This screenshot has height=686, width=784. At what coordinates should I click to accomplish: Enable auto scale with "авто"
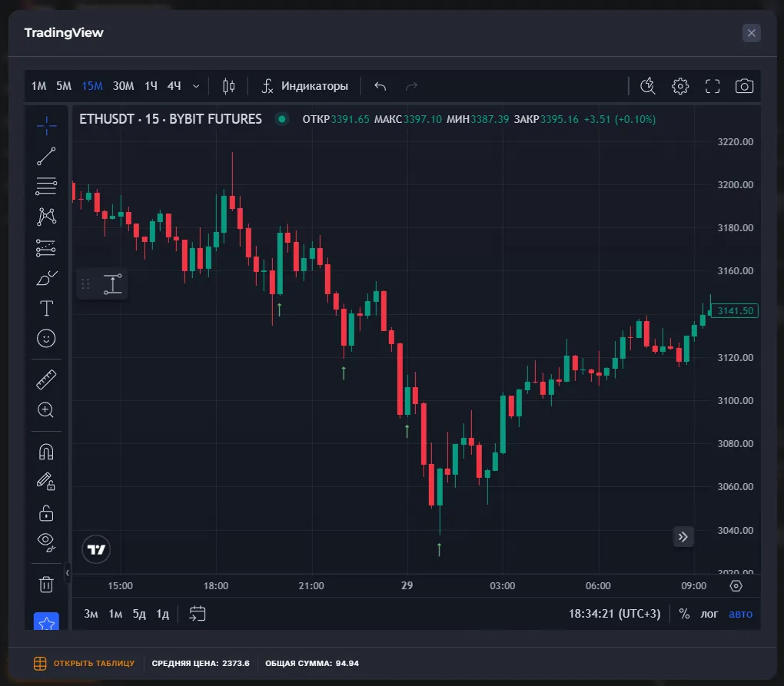click(740, 614)
